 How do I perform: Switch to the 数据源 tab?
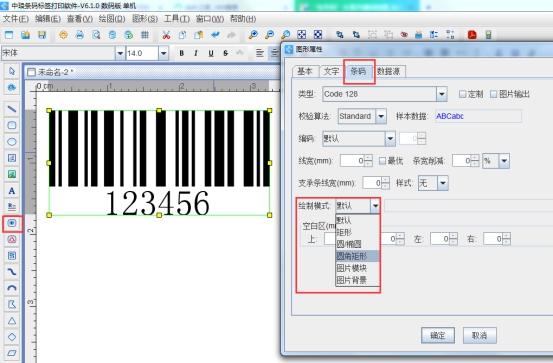[389, 71]
